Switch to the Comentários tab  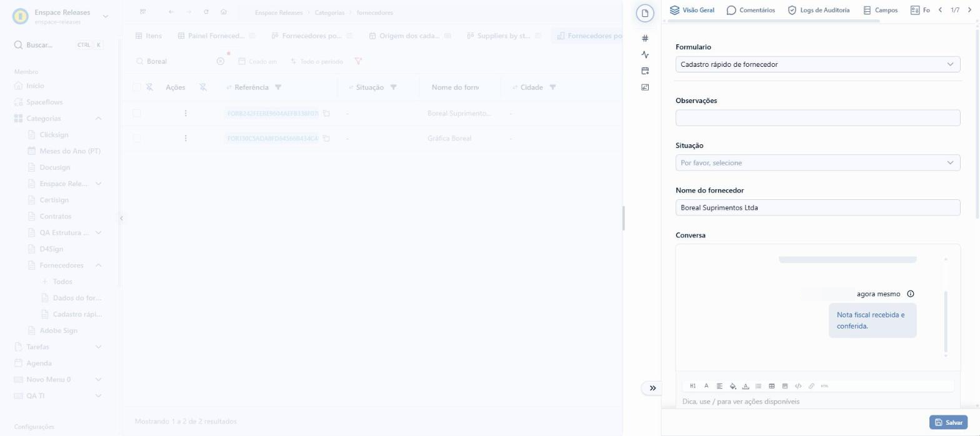751,10
